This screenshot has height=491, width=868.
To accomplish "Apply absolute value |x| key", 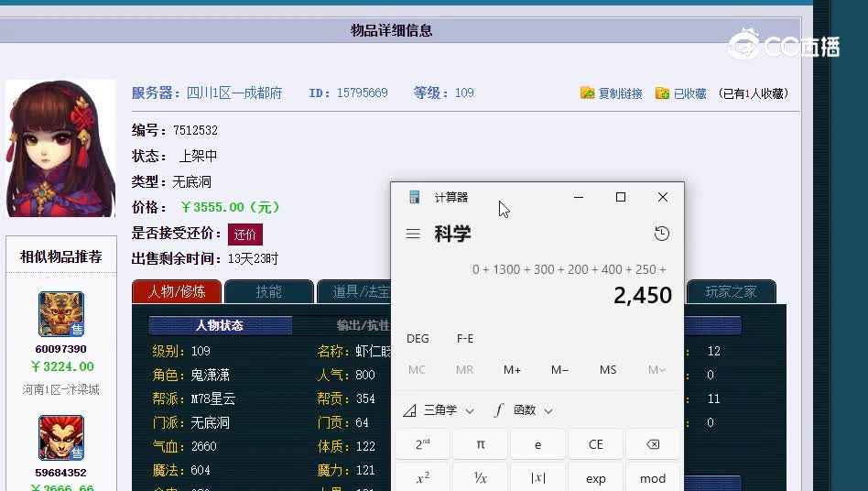I will (537, 477).
